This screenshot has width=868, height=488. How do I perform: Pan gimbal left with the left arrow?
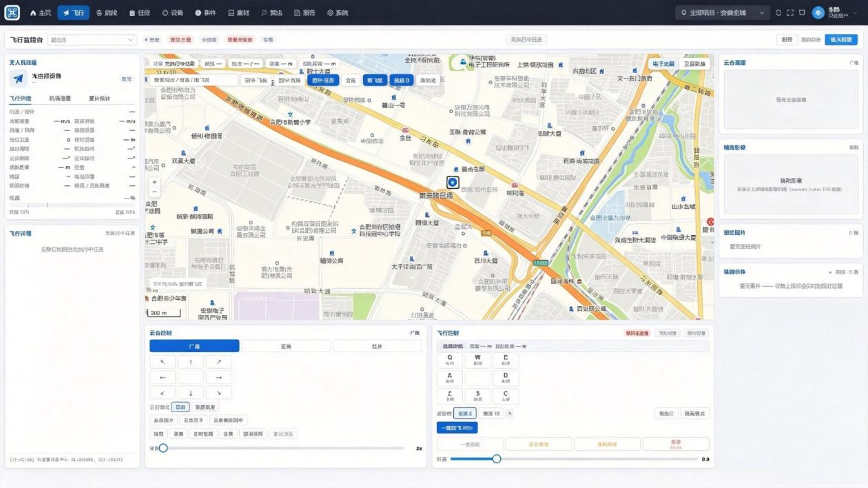tap(163, 378)
